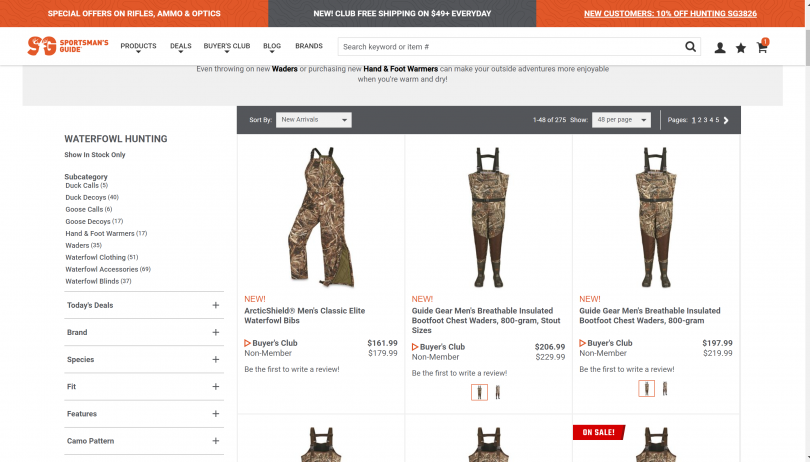This screenshot has width=810, height=462.
Task: Open the favorites star icon
Action: 741,48
